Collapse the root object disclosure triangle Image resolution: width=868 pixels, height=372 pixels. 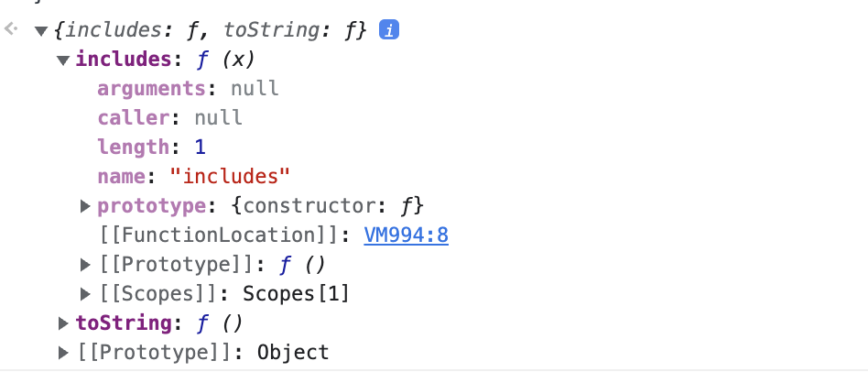(41, 31)
